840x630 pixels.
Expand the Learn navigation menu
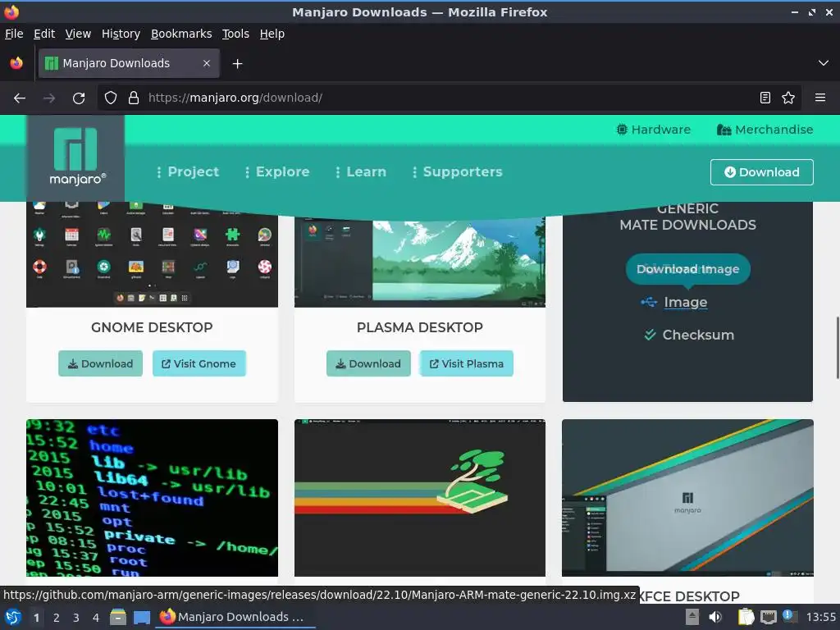pyautogui.click(x=361, y=172)
